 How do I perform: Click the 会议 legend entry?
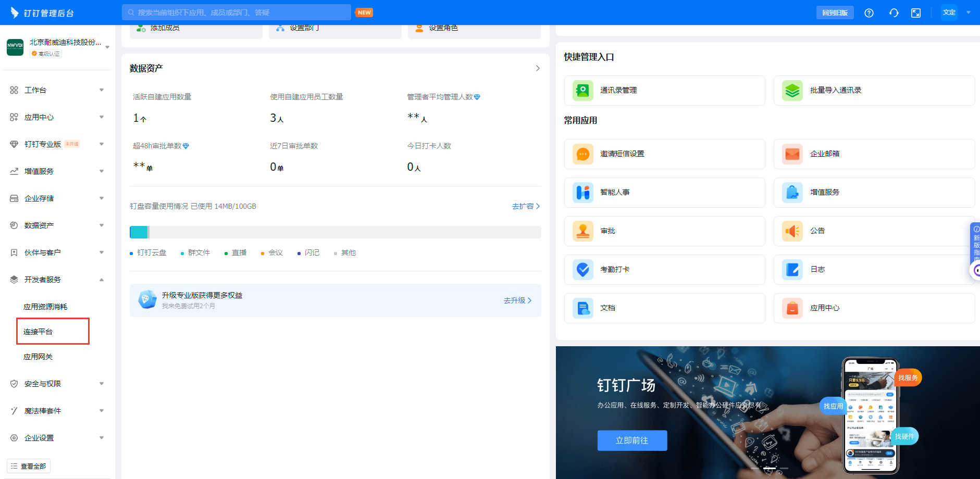click(x=272, y=253)
